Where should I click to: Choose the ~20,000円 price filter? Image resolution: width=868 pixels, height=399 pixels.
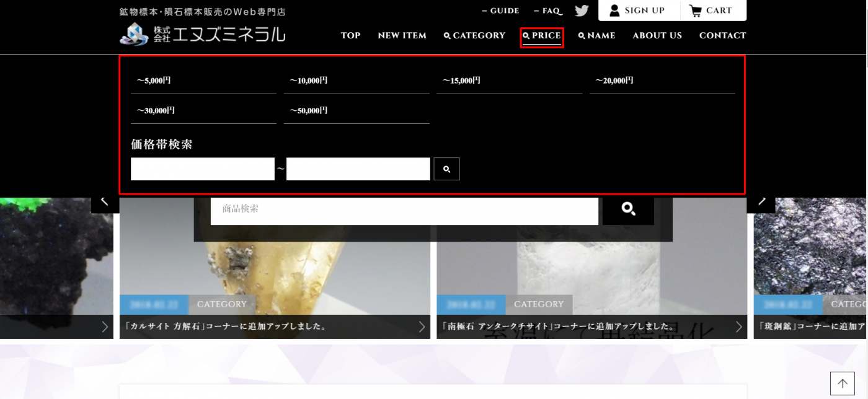pos(662,81)
